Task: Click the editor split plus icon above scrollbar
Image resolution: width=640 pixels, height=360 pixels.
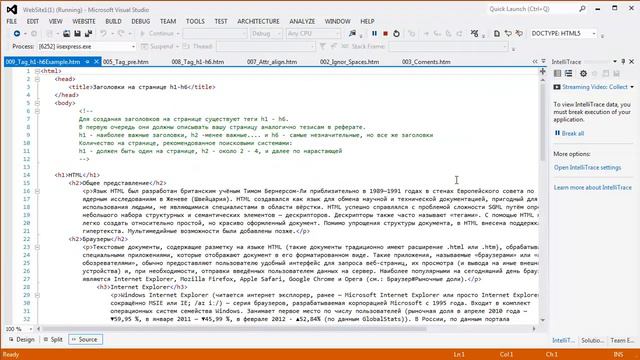Action: coord(543,71)
